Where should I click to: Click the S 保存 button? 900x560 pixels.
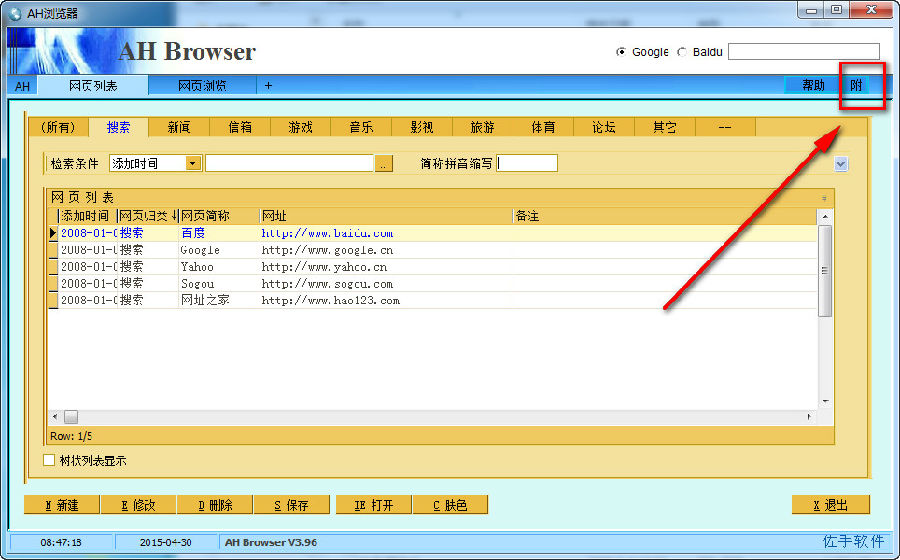[292, 505]
